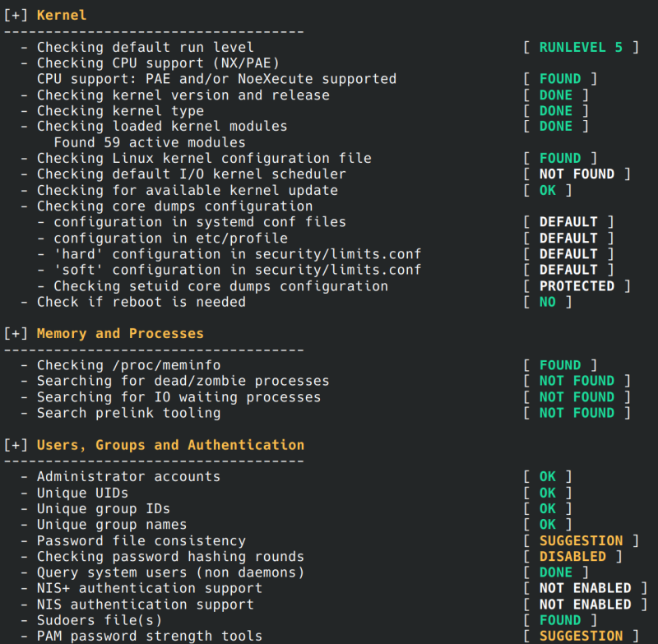Click the RUNLEVEL 5 status label
The image size is (658, 644).
click(581, 47)
